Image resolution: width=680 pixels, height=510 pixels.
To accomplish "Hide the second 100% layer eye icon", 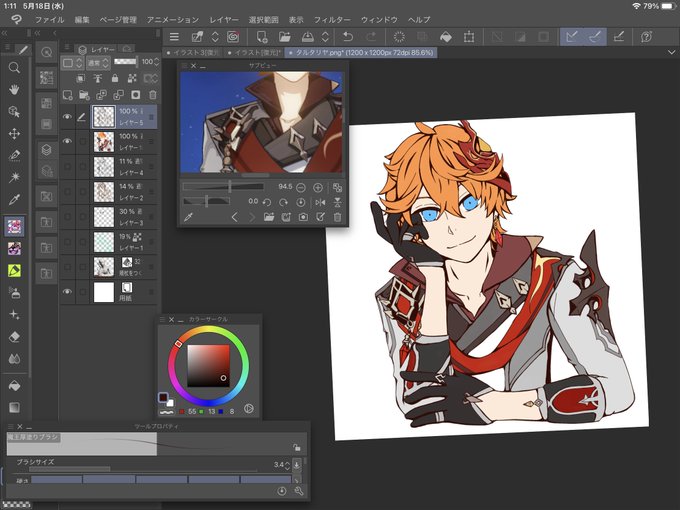I will tap(67, 141).
